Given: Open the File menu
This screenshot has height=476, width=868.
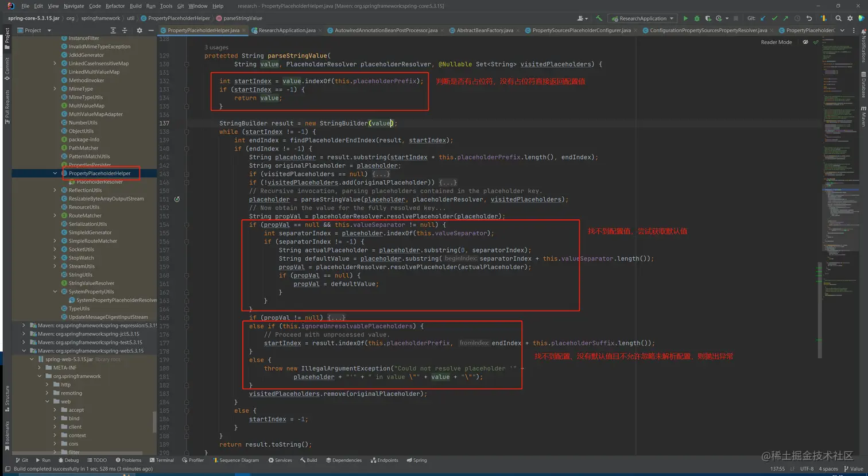Looking at the screenshot, I should tap(25, 6).
